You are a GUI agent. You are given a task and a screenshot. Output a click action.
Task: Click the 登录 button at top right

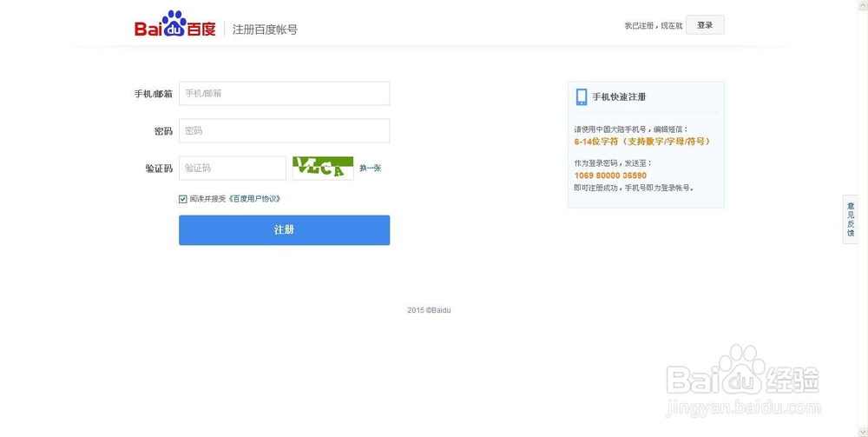(x=705, y=25)
